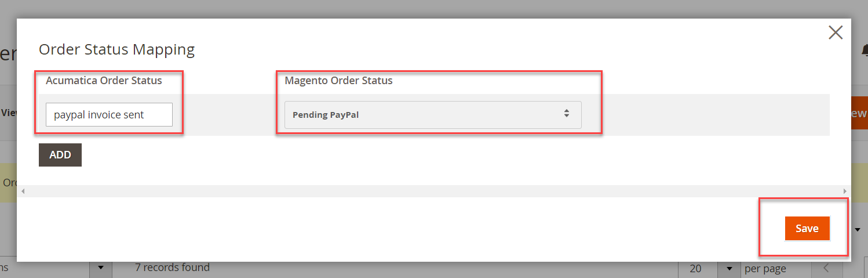Click the Acumatica Order Status text field

[x=109, y=114]
